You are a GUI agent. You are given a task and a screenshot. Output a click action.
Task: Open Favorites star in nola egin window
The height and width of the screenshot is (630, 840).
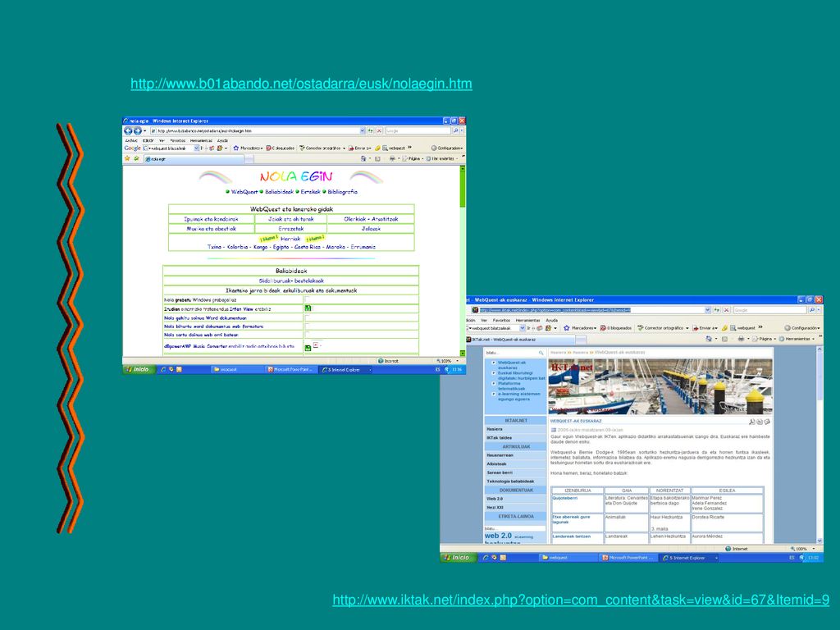[127, 158]
